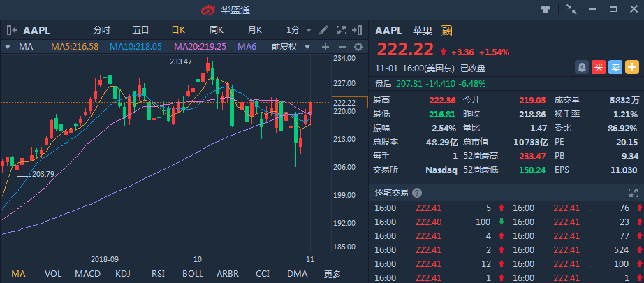Collapse the left panel with the arrow icon
The width and height of the screenshot is (644, 283).
click(12, 30)
